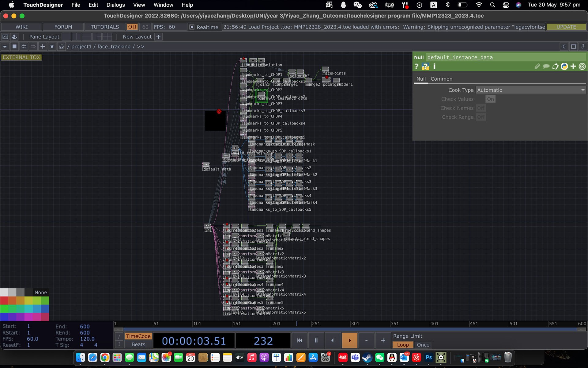The height and width of the screenshot is (368, 588).
Task: Switch timeline display to Beats
Action: pyautogui.click(x=138, y=344)
